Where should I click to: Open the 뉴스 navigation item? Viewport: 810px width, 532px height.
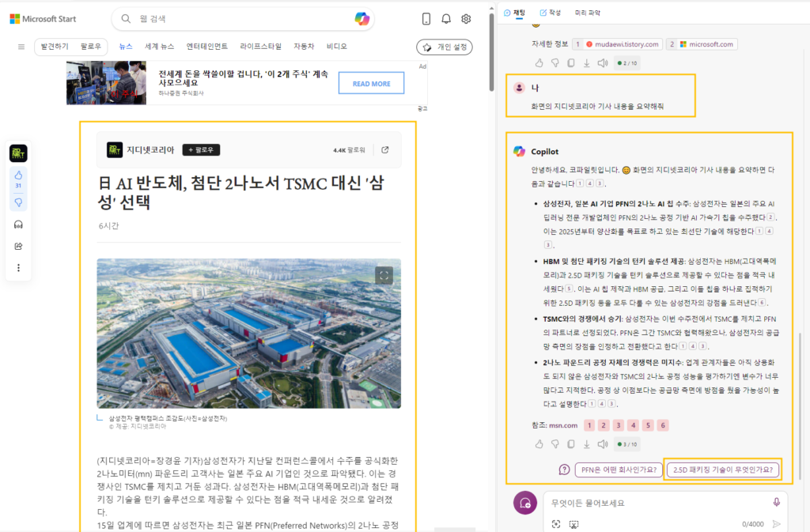tap(126, 47)
